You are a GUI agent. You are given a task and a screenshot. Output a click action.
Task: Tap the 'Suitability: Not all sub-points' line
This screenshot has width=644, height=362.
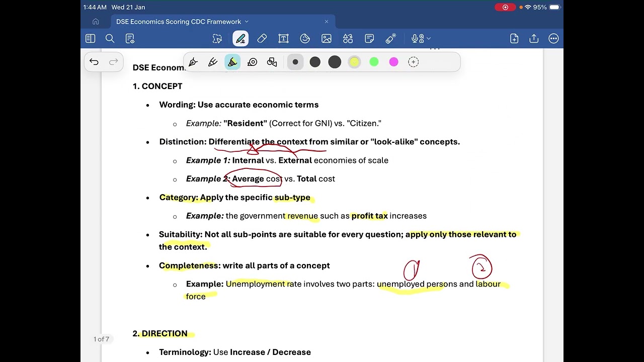[x=338, y=240]
